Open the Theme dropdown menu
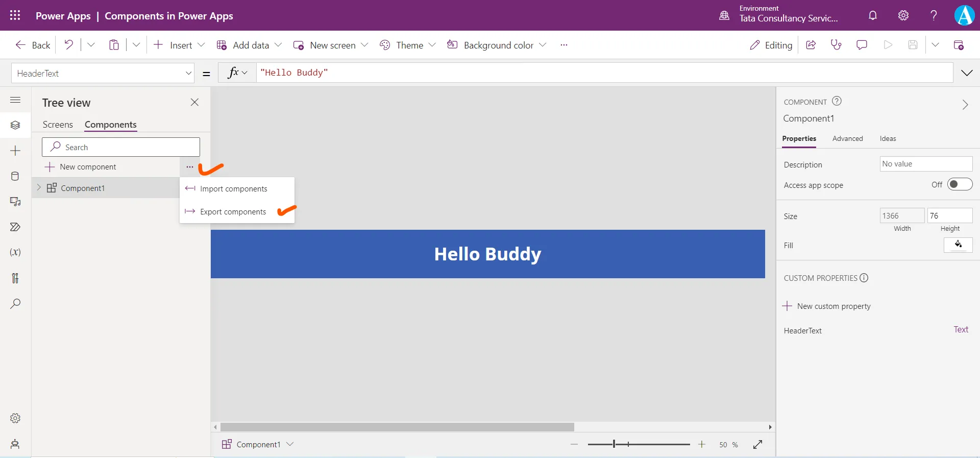The width and height of the screenshot is (980, 458). pyautogui.click(x=408, y=45)
